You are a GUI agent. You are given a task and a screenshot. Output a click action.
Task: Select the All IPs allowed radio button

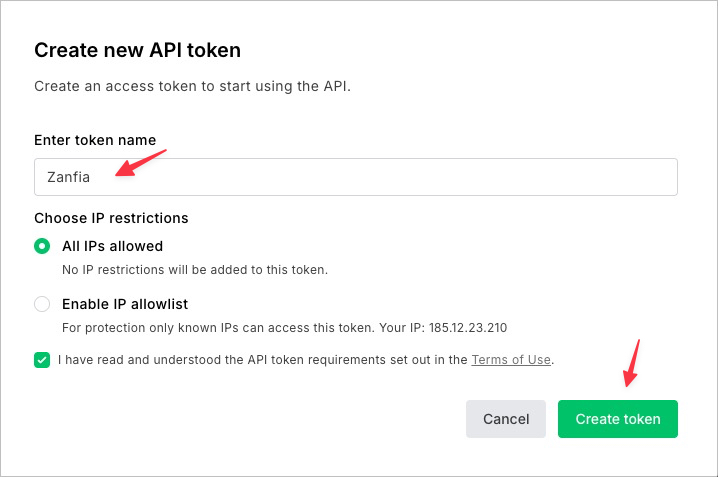click(x=42, y=246)
